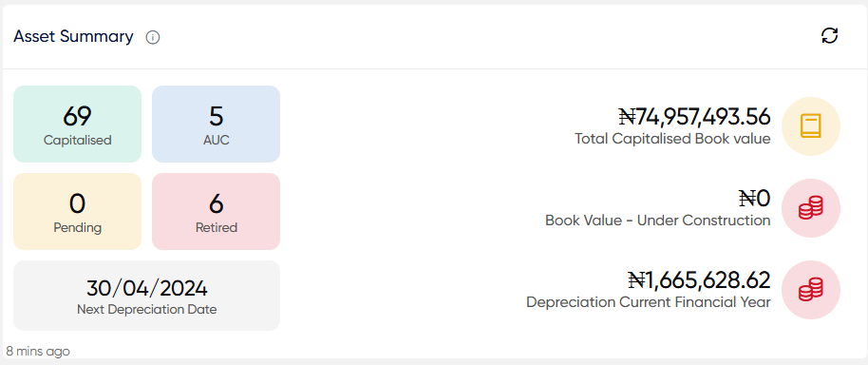Viewport: 868px width, 365px height.
Task: Click the coins icon beside Book Value - Under Construction
Action: pos(810,208)
